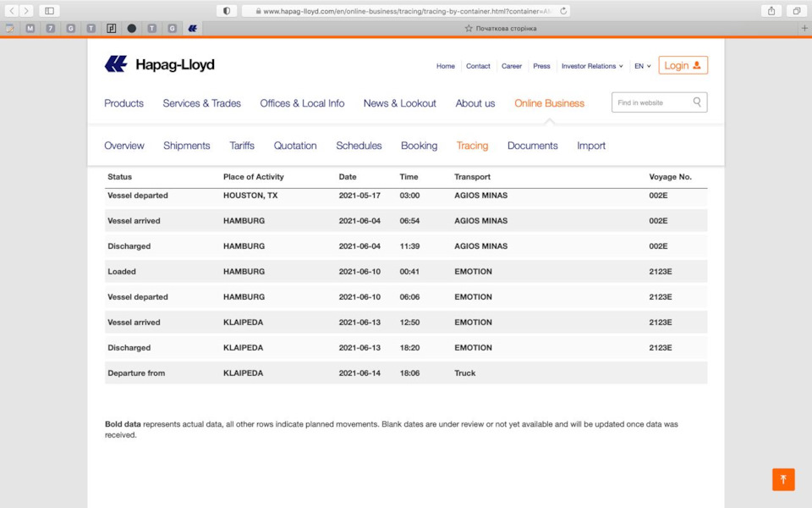Switch to the pinned M tab
The image size is (812, 508).
(x=30, y=29)
